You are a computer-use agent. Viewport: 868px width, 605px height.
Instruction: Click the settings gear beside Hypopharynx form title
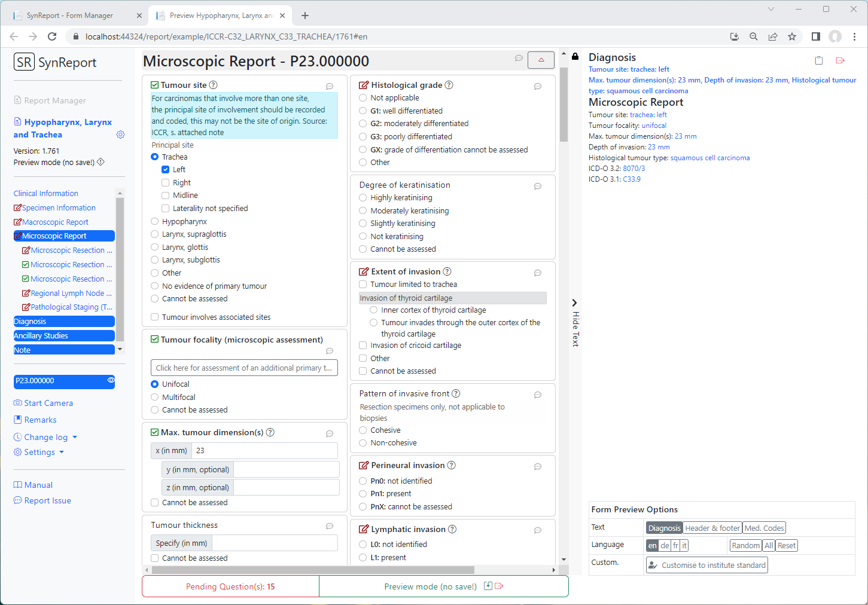(120, 135)
